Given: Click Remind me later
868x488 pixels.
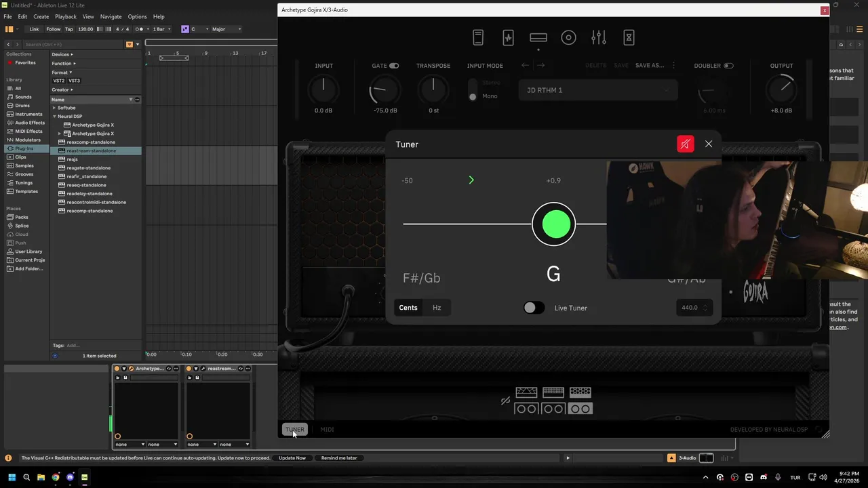Looking at the screenshot, I should coord(339,458).
